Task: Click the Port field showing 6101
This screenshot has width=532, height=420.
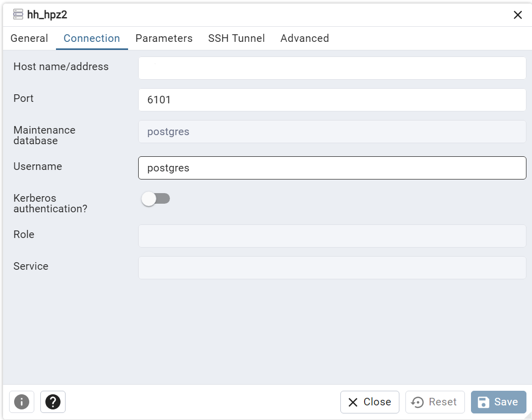Action: 332,100
